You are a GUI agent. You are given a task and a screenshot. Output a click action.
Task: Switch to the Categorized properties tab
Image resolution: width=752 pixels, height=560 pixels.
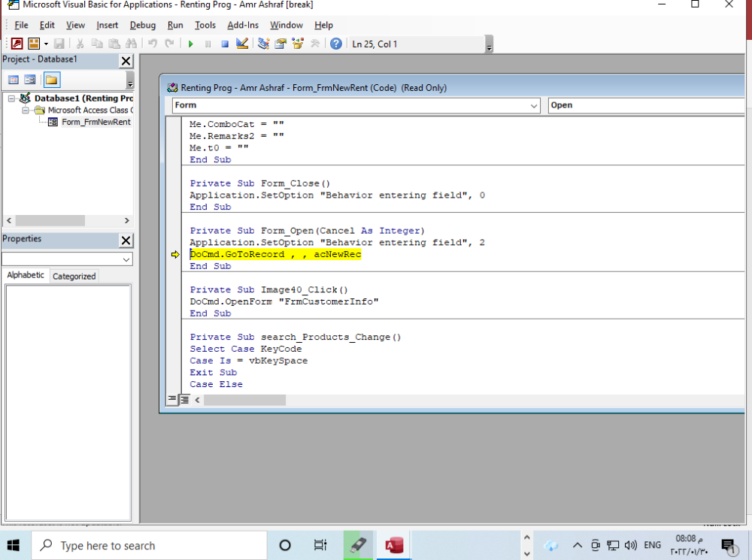(x=74, y=276)
